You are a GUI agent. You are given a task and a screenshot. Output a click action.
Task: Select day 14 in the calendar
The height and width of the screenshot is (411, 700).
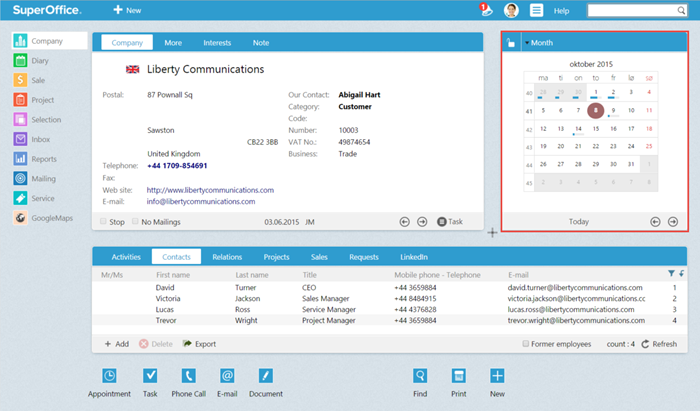[x=578, y=129]
